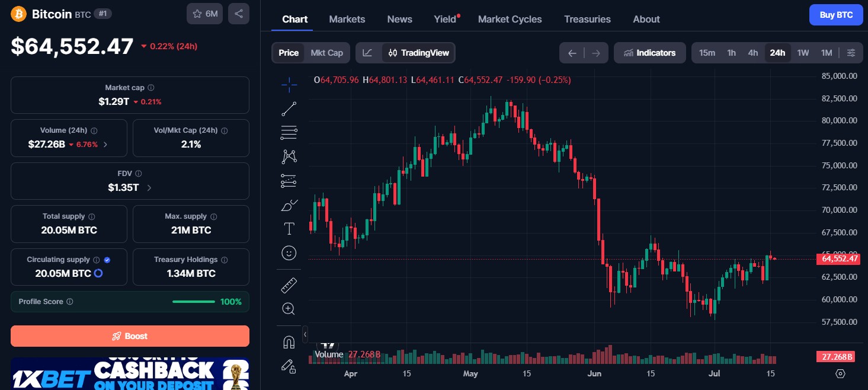Set the chart interval to 15m
Viewport: 868px width, 390px height.
click(707, 53)
